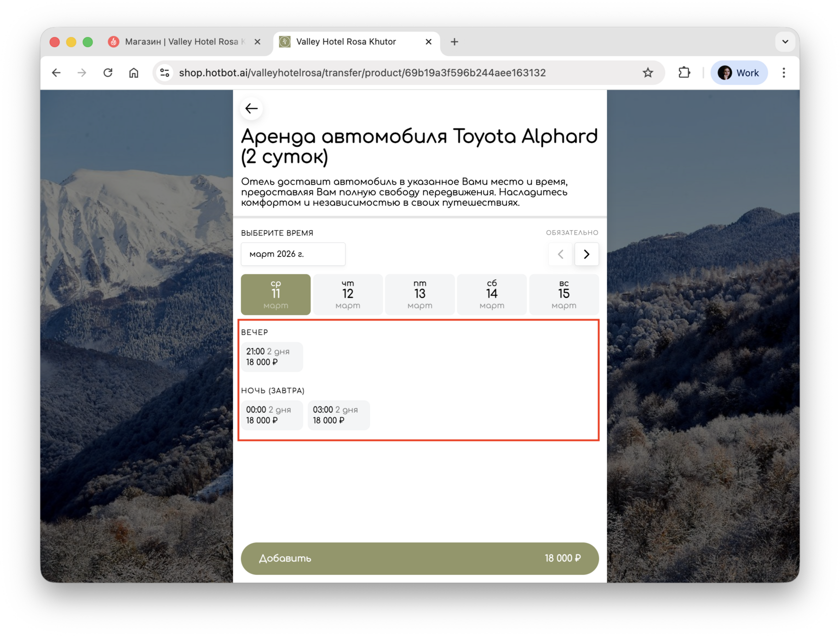The image size is (840, 636).
Task: Select Thursday 12 март date
Action: (348, 294)
